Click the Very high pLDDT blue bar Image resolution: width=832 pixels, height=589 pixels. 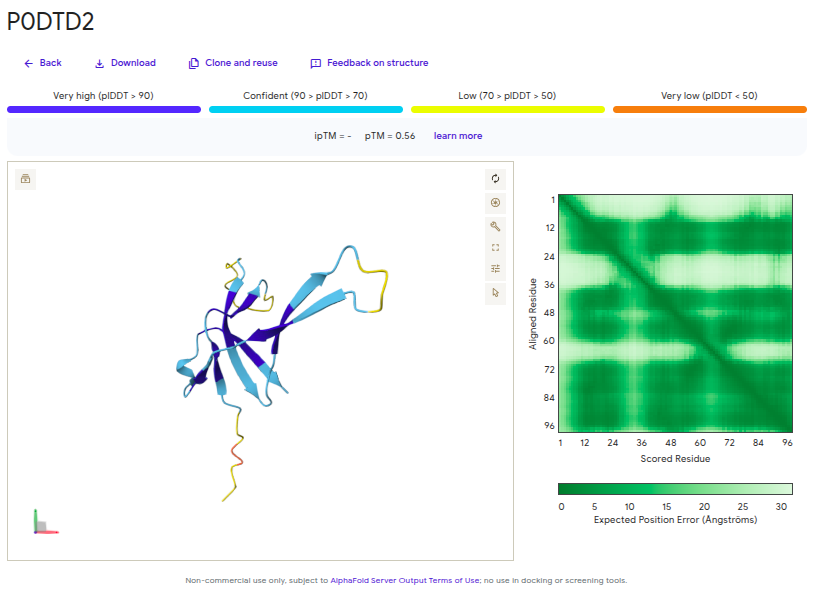coord(104,109)
